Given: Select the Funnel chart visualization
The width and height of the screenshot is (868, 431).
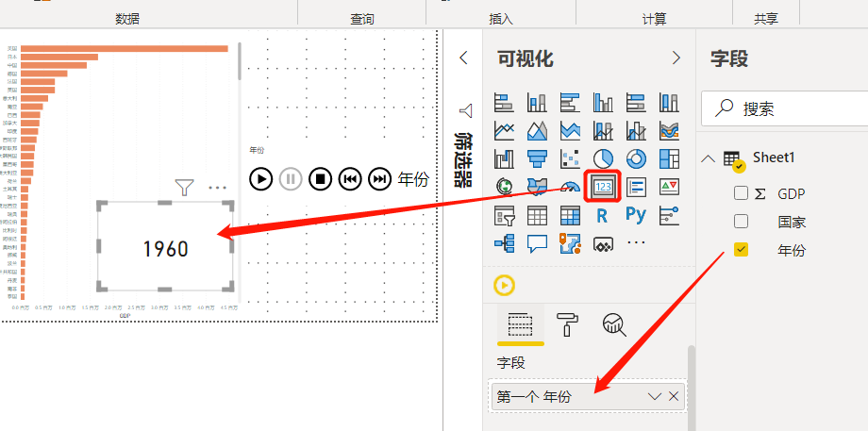Looking at the screenshot, I should (537, 158).
